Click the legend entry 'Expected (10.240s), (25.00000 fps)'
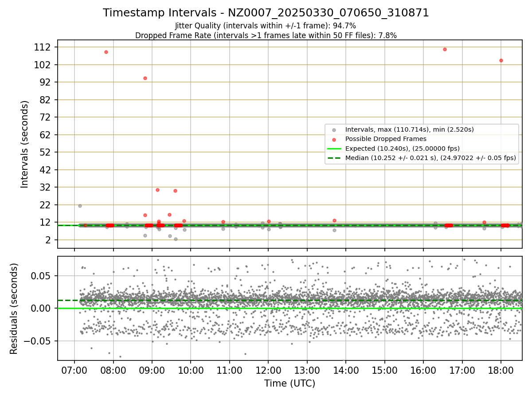This screenshot has width=532, height=399. coord(403,149)
